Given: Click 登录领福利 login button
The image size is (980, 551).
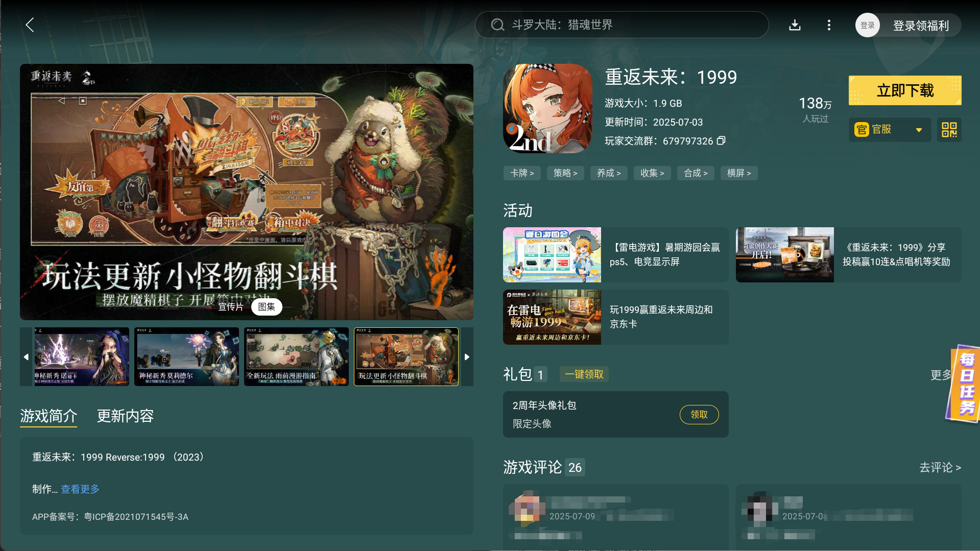Looking at the screenshot, I should (x=921, y=26).
